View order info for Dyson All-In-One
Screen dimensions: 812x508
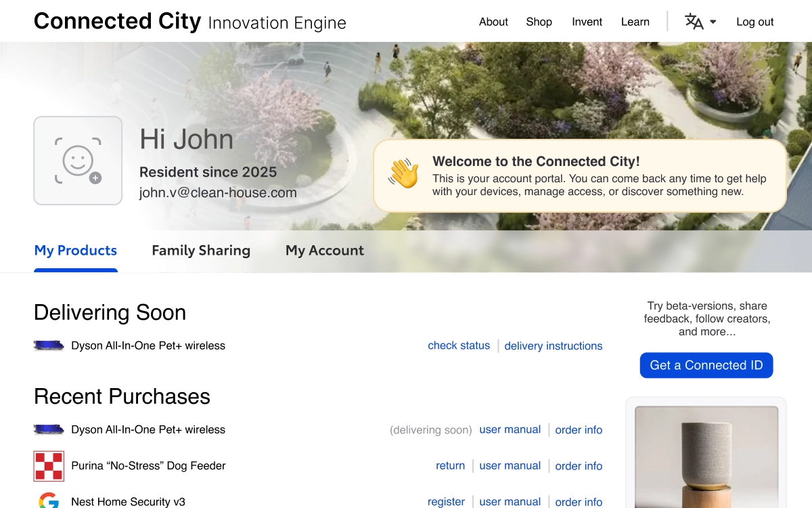(x=579, y=430)
